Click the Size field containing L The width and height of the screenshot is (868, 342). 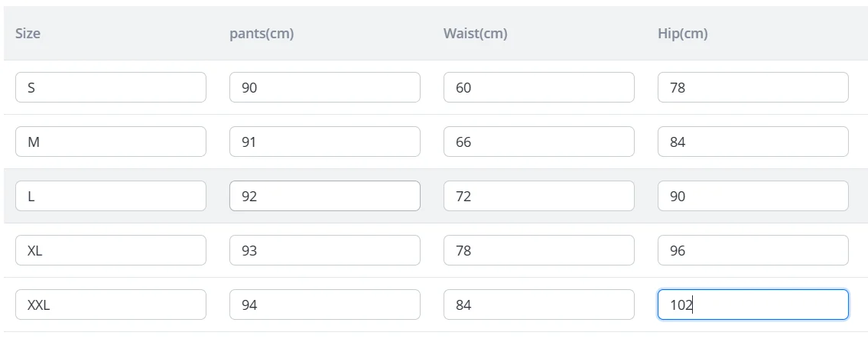point(110,196)
